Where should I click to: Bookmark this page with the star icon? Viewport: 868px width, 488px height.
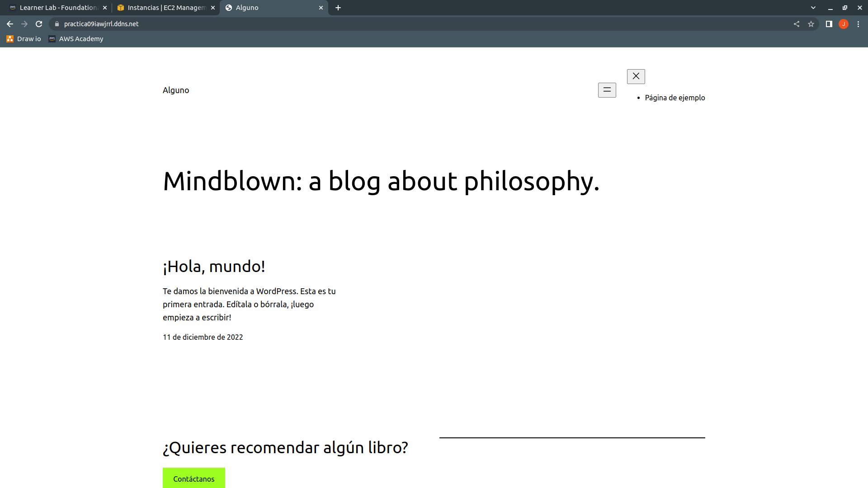[x=811, y=24]
